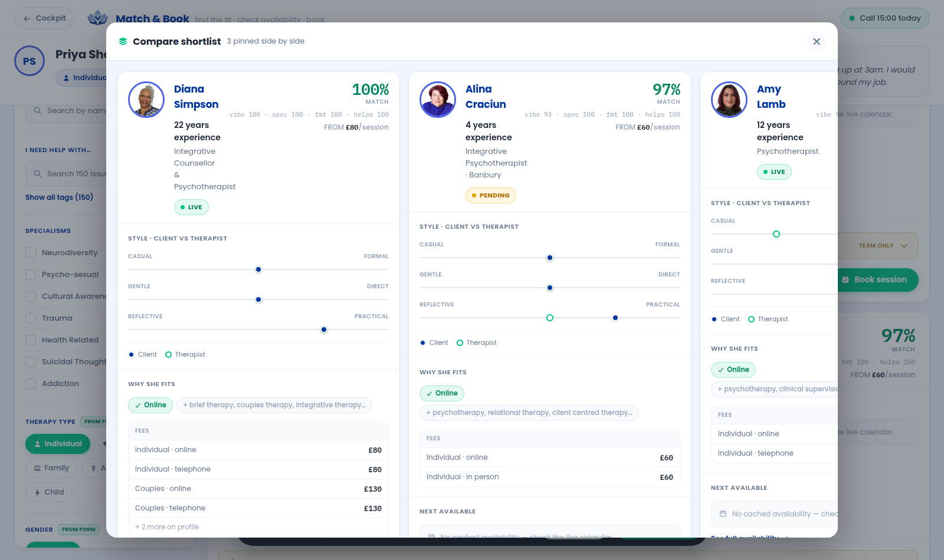Expand Alina's psychotherapy, relational therapy tags
944x560 pixels.
click(x=529, y=413)
